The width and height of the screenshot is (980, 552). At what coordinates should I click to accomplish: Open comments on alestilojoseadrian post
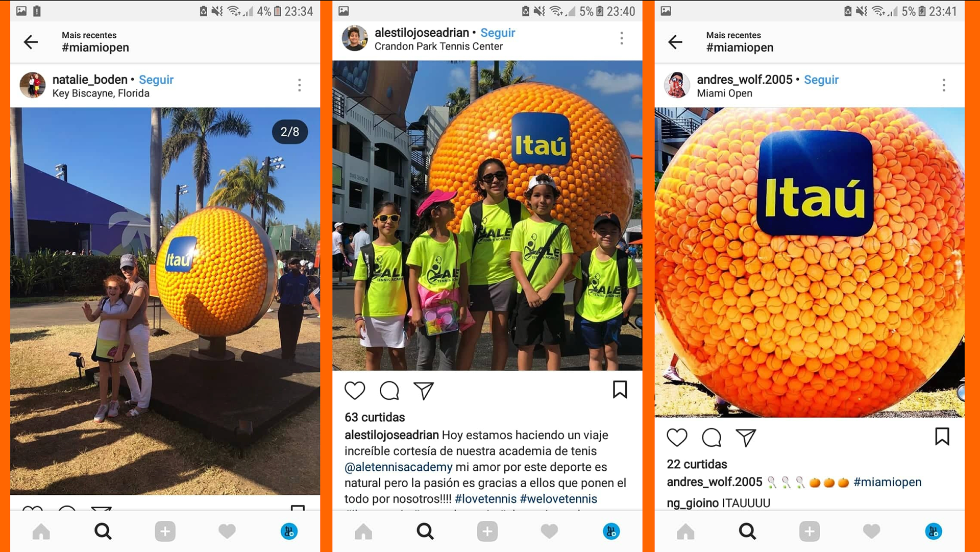coord(389,391)
